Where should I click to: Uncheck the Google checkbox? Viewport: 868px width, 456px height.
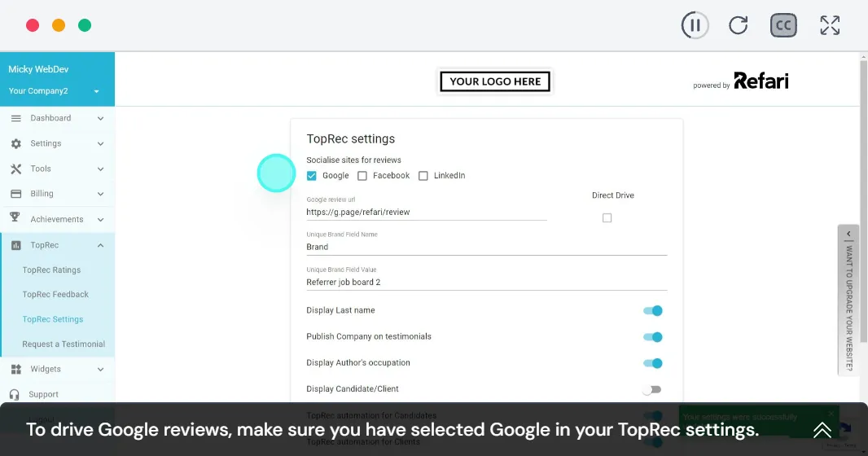(312, 176)
